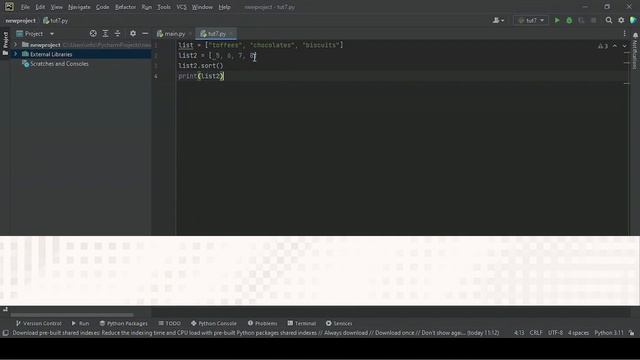Open the File menu
640x360 pixels.
[25, 7]
